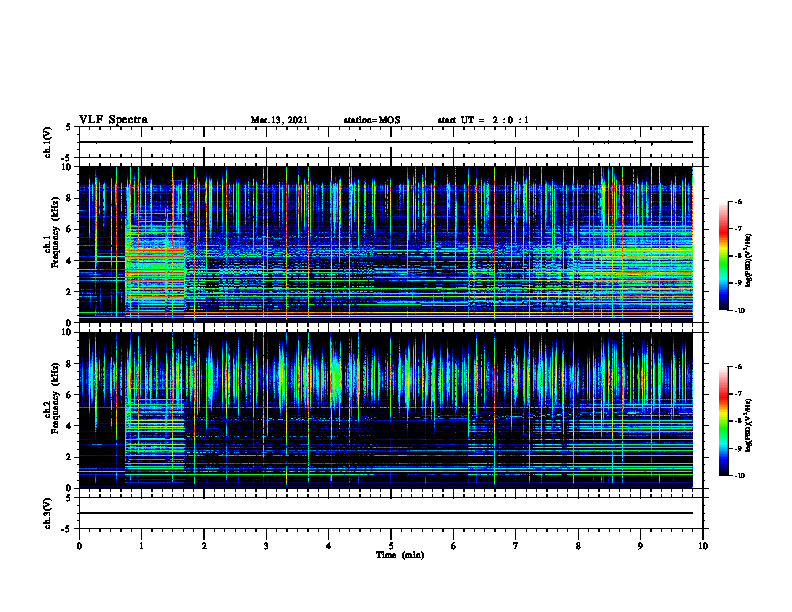Click the ch.1 "Frequency (kHz)" axis label

pyautogui.click(x=55, y=233)
